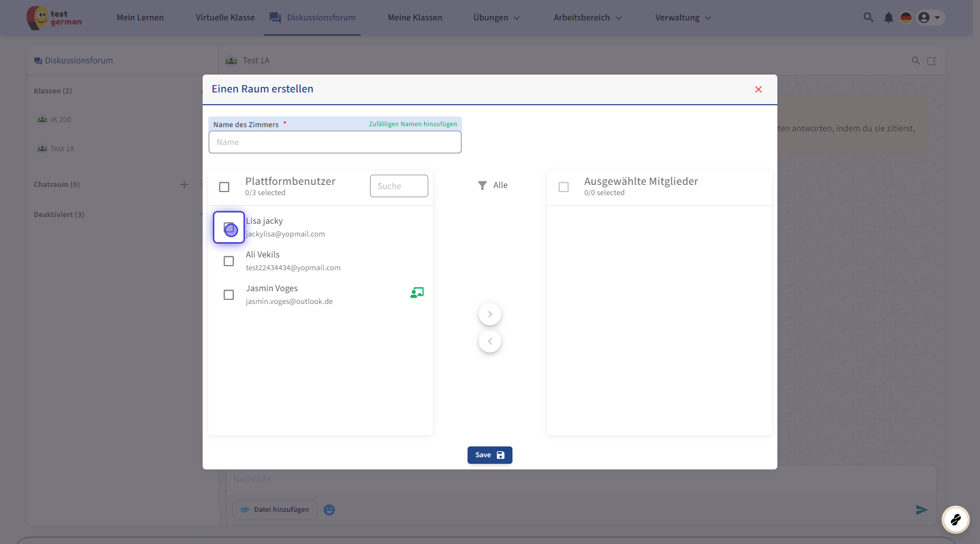The width and height of the screenshot is (980, 544).
Task: Expand the Übungen dropdown menu
Action: pos(496,18)
